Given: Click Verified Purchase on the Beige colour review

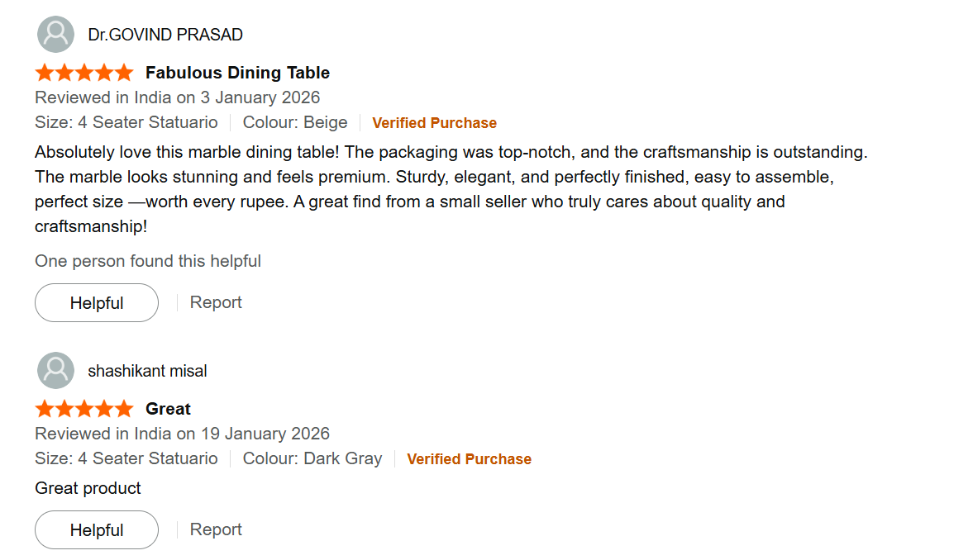Looking at the screenshot, I should pyautogui.click(x=434, y=123).
